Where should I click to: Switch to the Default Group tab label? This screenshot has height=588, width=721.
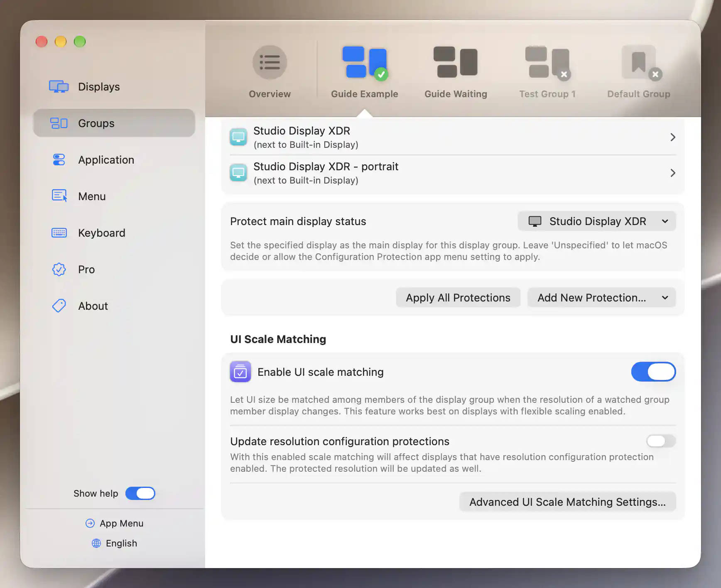(x=639, y=94)
